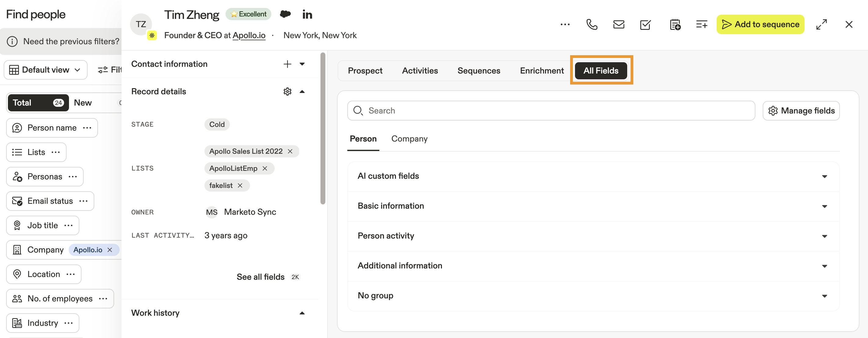Open Location filter options ellipsis
Viewport: 868px width, 338px height.
click(71, 274)
